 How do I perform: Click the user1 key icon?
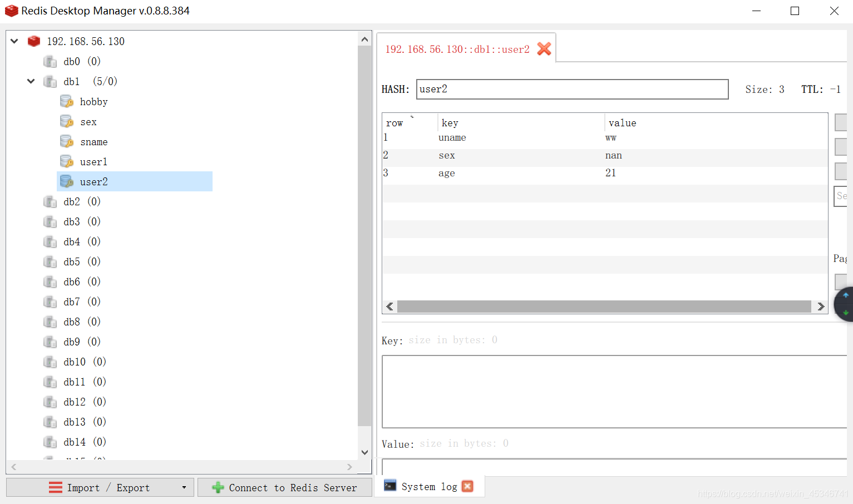(67, 161)
